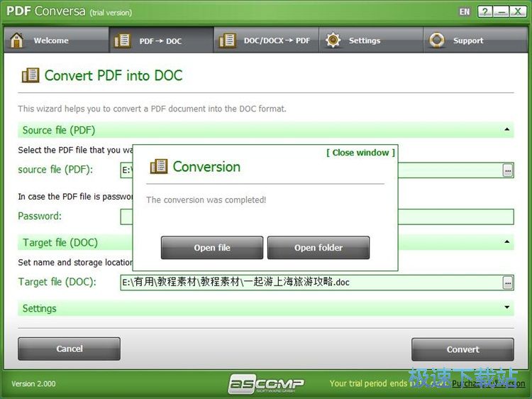
Task: Click the DOC/DOCX to PDF document icon
Action: [x=227, y=40]
